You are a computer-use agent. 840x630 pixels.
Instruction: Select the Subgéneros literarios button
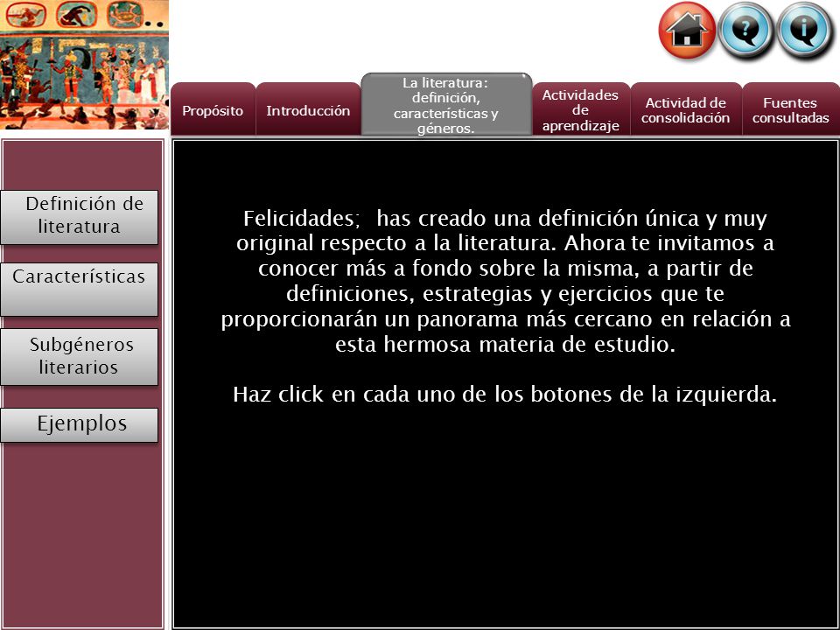pos(80,357)
